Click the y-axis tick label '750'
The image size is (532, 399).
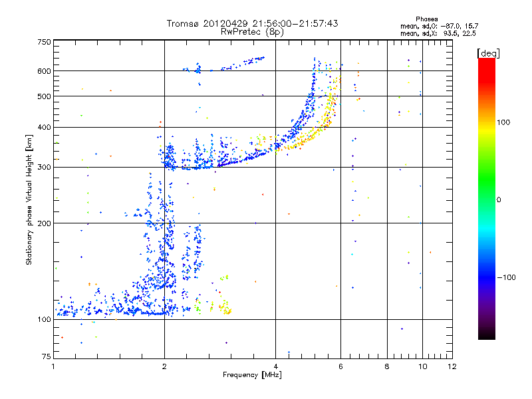click(45, 42)
